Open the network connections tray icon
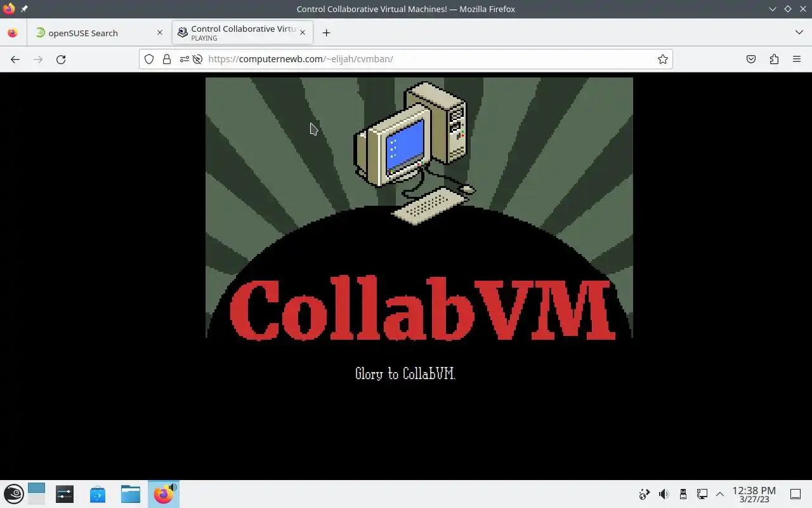 tap(702, 494)
